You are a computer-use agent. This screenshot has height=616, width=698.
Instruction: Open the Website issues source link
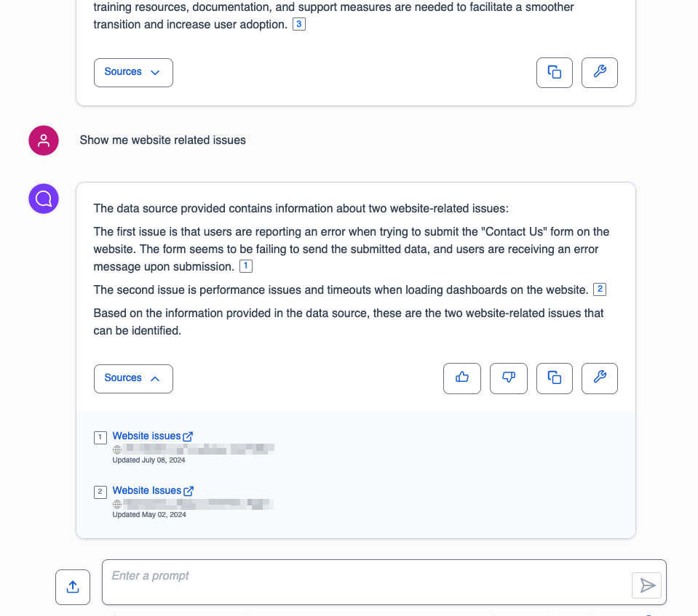[x=146, y=436]
